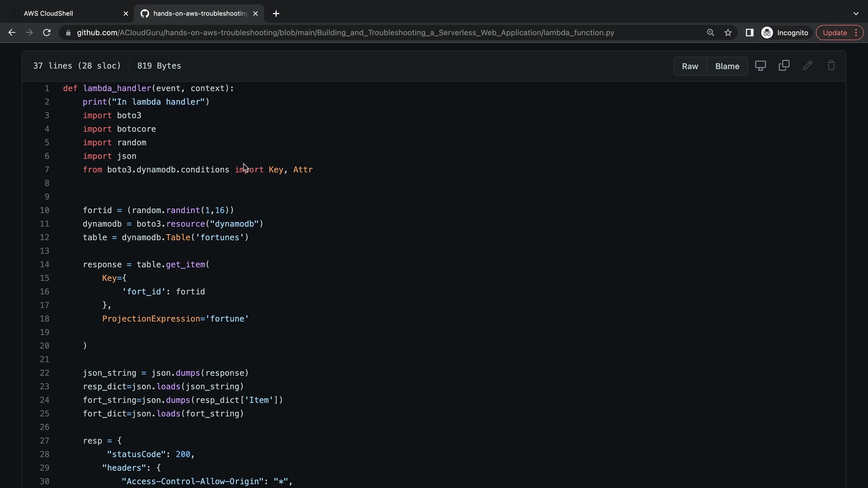Open the browser side panel icon
The image size is (868, 488).
pos(749,33)
